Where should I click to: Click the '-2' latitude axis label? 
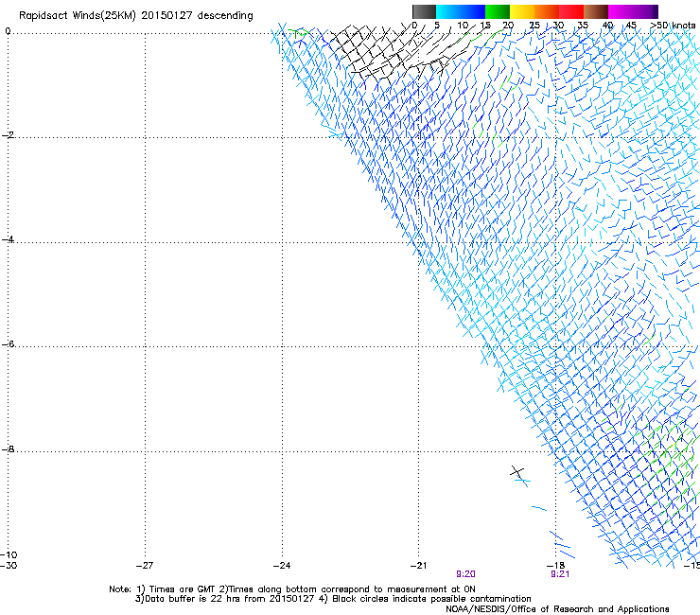(x=8, y=135)
